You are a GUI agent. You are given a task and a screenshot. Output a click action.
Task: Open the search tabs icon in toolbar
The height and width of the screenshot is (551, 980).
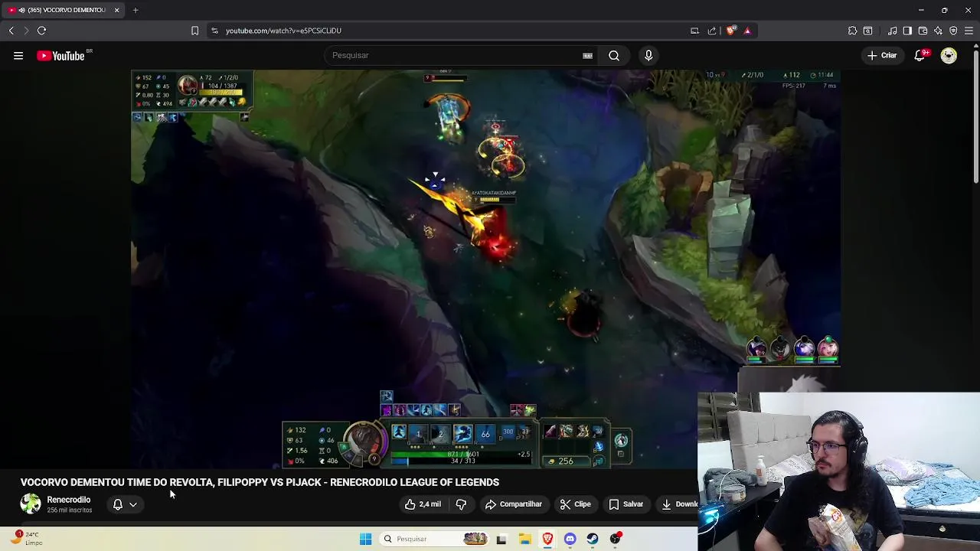point(867,31)
